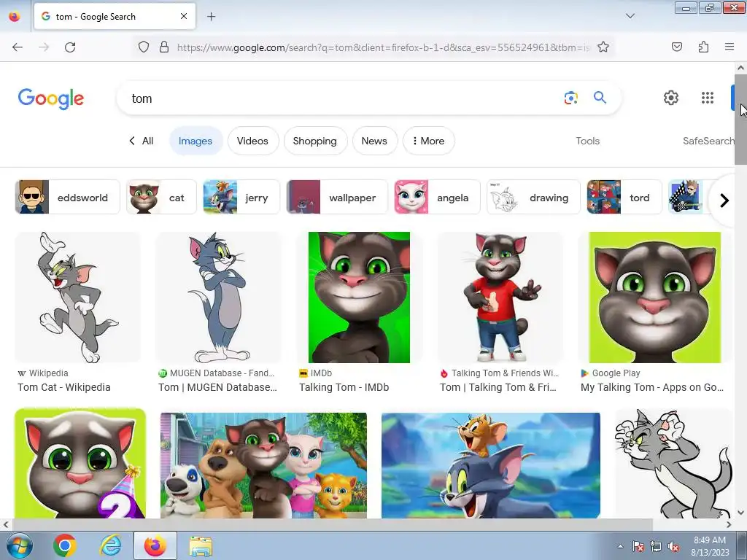Open the Talking Tom friends group image

click(263, 465)
